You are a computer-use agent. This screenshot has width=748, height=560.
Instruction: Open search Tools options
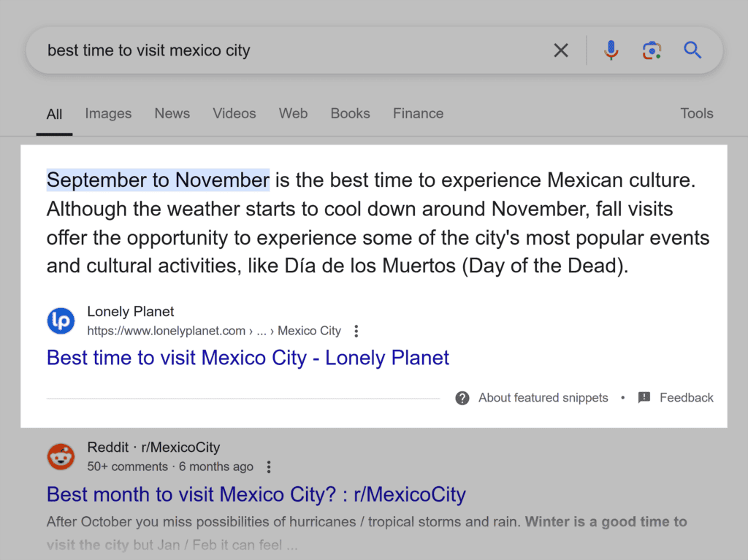pyautogui.click(x=696, y=113)
